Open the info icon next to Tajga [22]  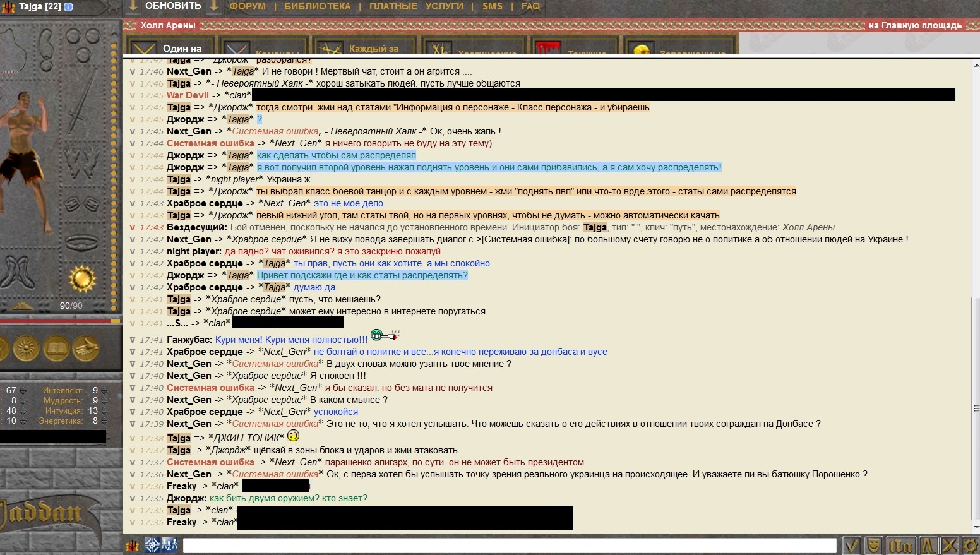(x=68, y=7)
